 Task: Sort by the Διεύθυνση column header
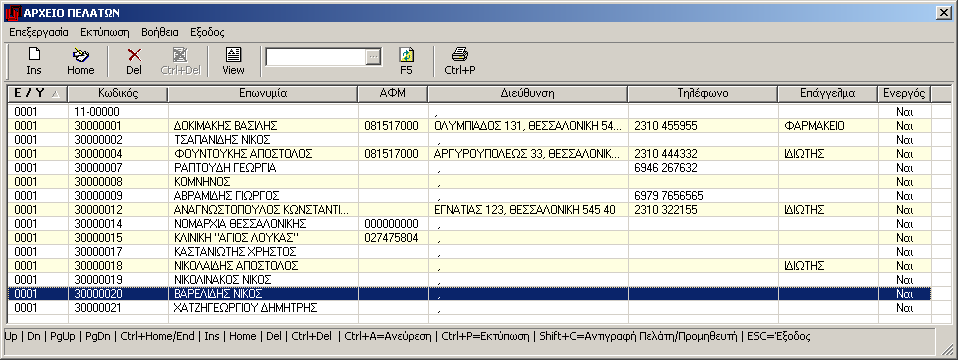(x=528, y=94)
